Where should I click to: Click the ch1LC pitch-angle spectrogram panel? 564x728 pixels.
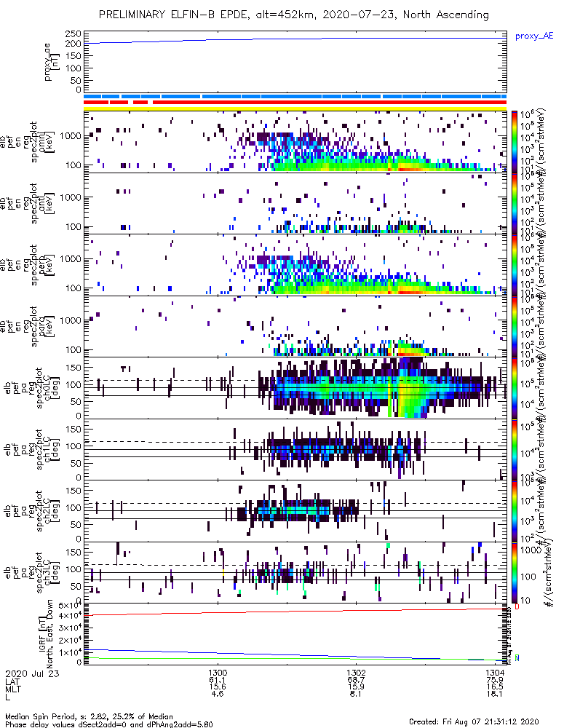pos(295,449)
